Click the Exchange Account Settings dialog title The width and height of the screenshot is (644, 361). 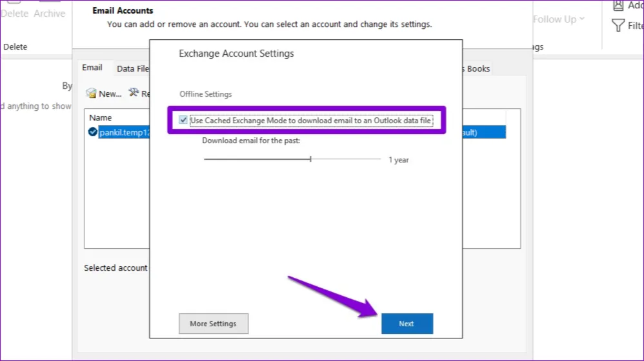pos(236,54)
